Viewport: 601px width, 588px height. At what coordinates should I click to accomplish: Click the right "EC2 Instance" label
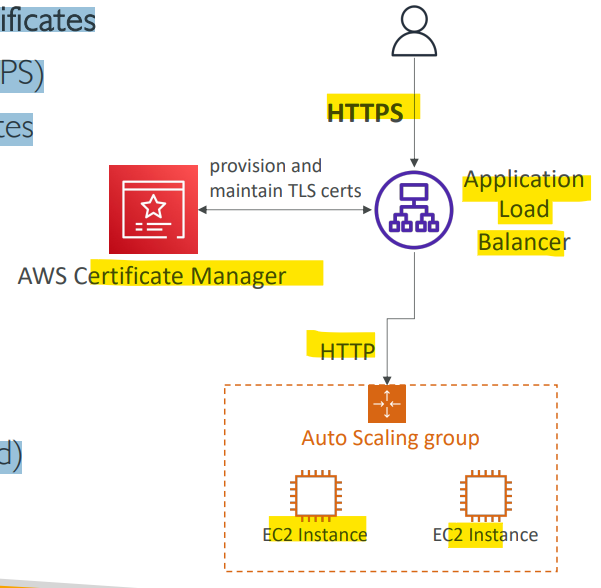pyautogui.click(x=485, y=535)
